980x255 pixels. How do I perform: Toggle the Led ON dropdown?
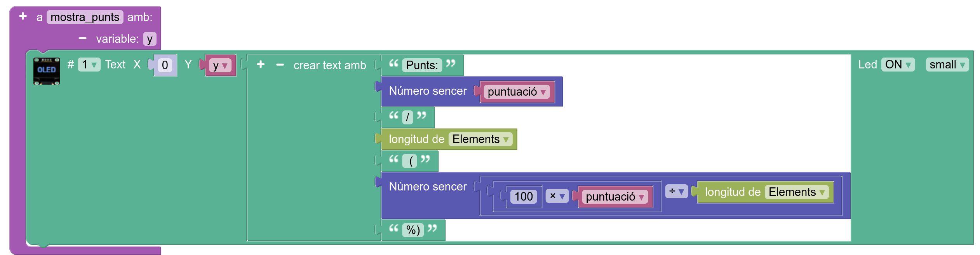(x=898, y=65)
